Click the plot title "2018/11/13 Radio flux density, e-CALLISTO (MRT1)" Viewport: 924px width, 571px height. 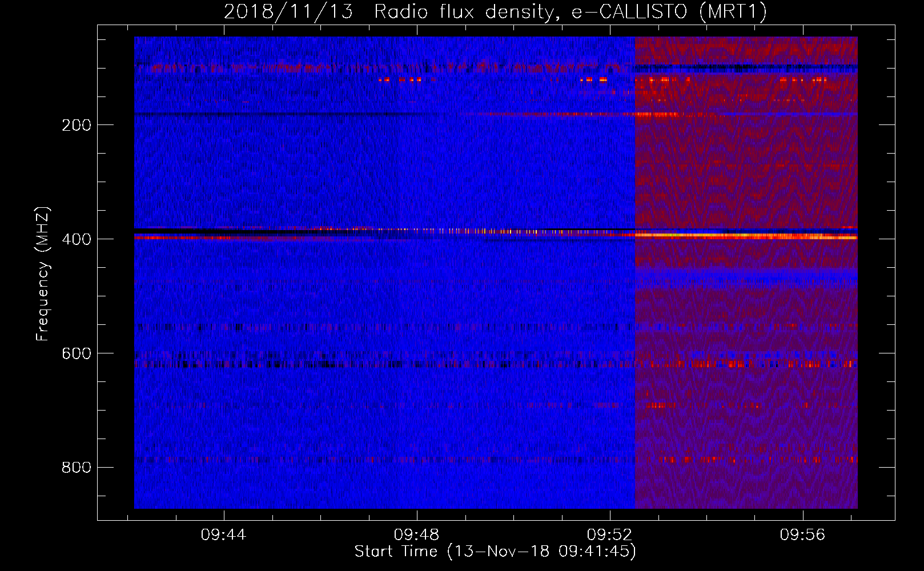click(x=495, y=11)
